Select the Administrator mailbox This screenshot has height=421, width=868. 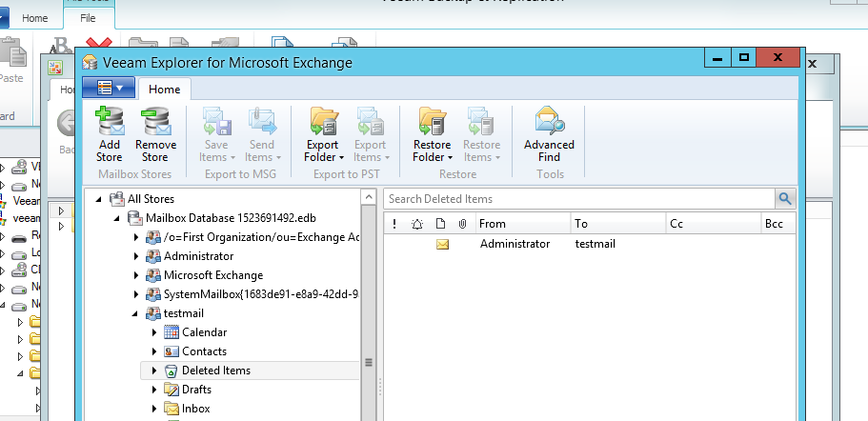[x=199, y=256]
